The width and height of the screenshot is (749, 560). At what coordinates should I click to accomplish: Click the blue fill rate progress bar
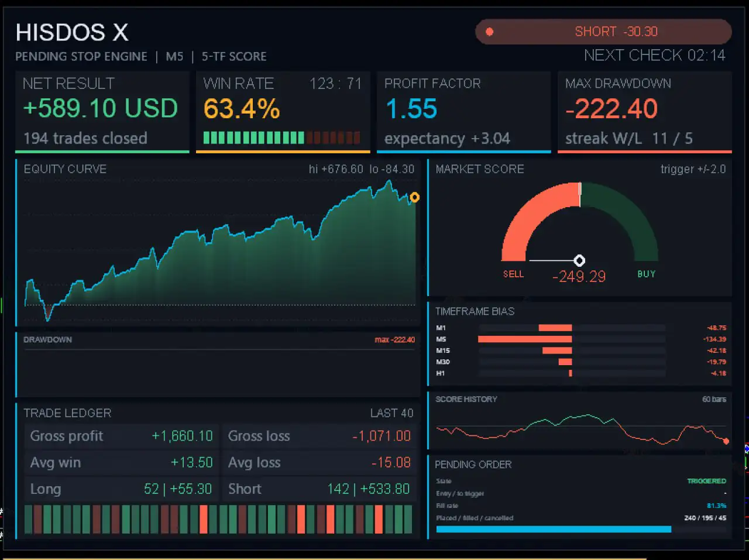[554, 530]
